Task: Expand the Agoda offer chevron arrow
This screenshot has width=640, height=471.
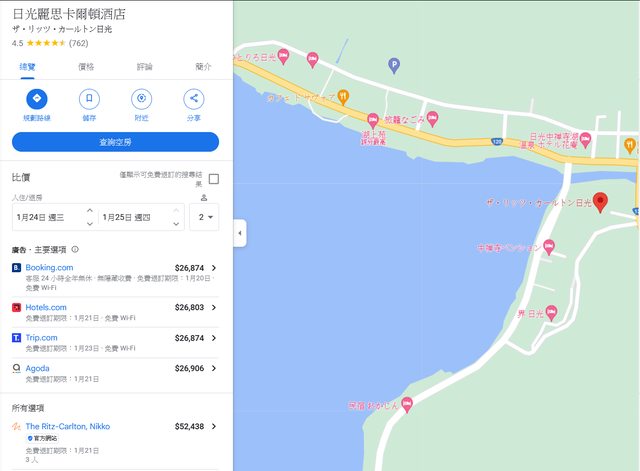Action: click(214, 368)
